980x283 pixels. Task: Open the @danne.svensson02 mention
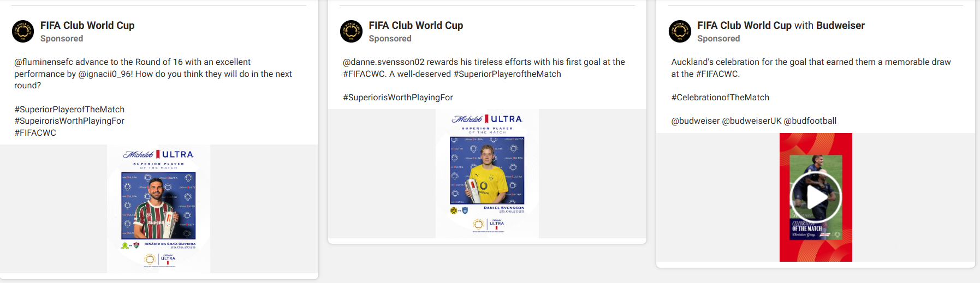click(x=383, y=62)
